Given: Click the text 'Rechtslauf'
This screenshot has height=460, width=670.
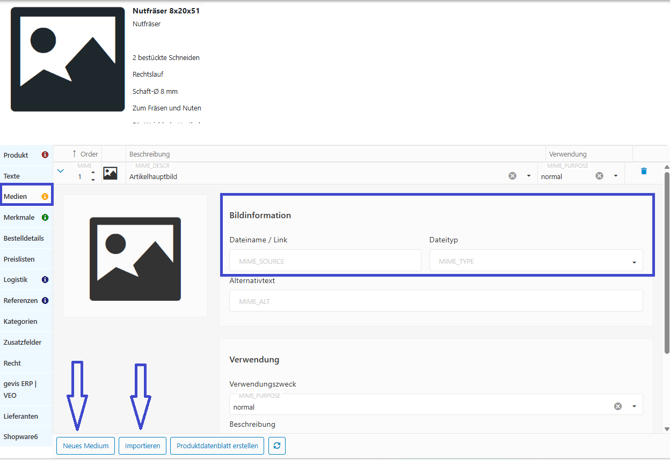Looking at the screenshot, I should [x=148, y=74].
